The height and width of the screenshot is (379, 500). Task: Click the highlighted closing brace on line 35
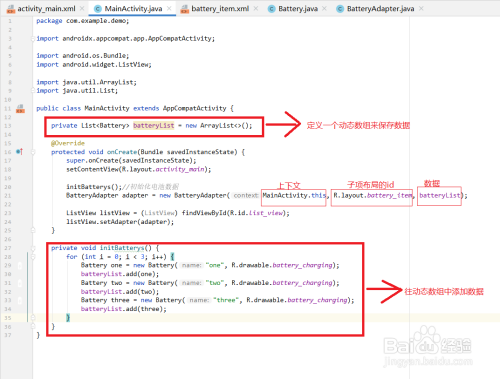click(68, 318)
